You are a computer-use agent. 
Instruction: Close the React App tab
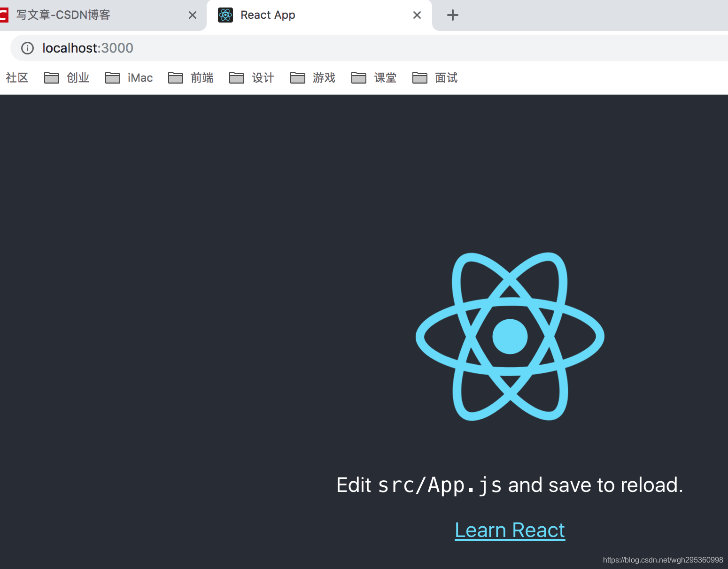click(417, 15)
